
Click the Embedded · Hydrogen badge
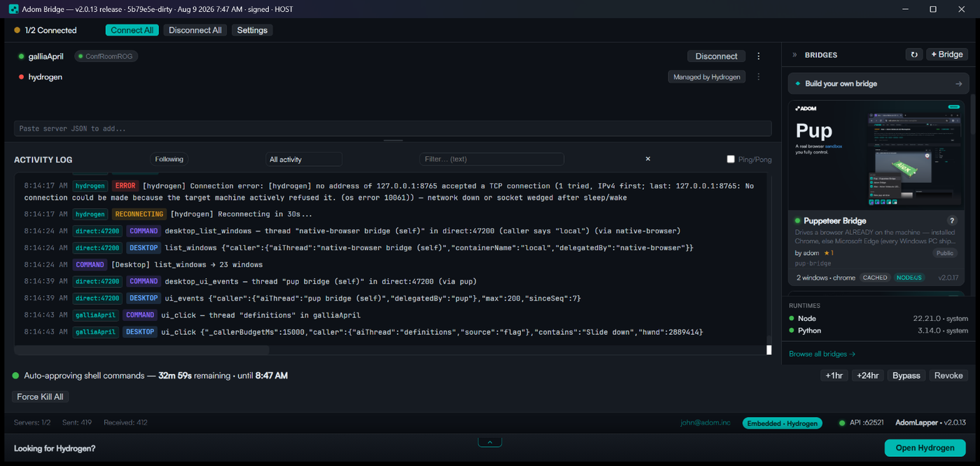click(x=783, y=423)
